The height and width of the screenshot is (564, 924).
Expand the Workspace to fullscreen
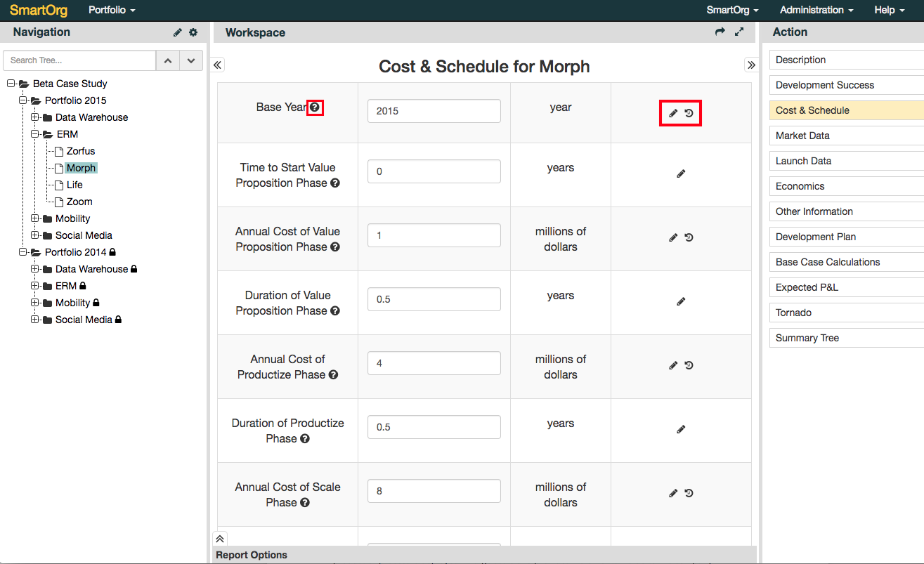[739, 32]
